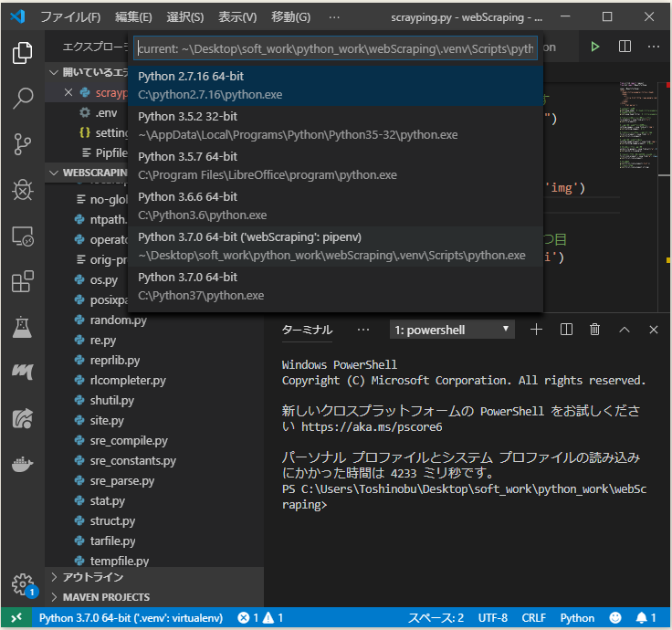Select Python 3.5.2 32-bit interpreter
The image size is (672, 630).
pyautogui.click(x=336, y=126)
